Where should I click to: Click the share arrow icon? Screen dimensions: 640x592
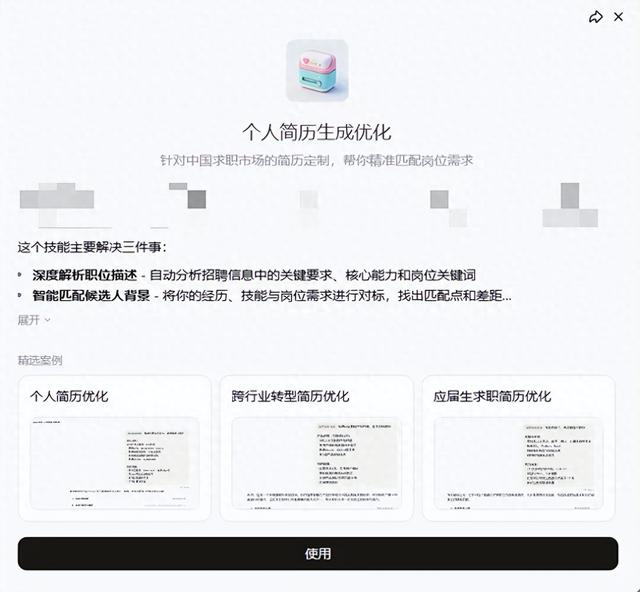coord(596,17)
